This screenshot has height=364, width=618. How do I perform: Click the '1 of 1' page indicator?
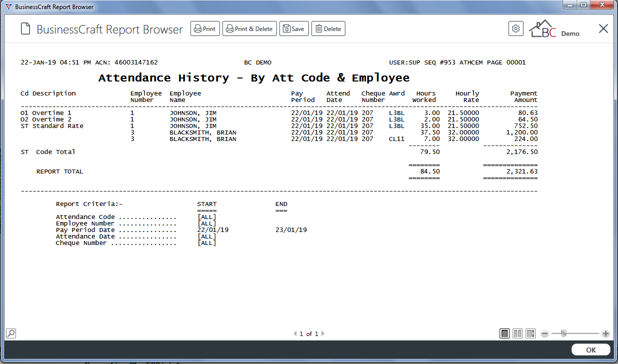[309, 333]
